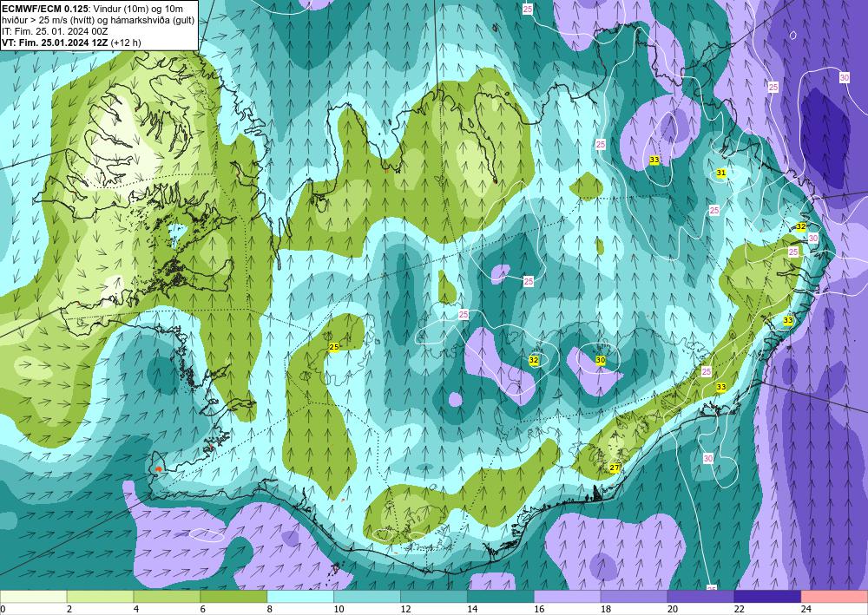
Task: Click the legend scale number 12
Action: point(405,610)
